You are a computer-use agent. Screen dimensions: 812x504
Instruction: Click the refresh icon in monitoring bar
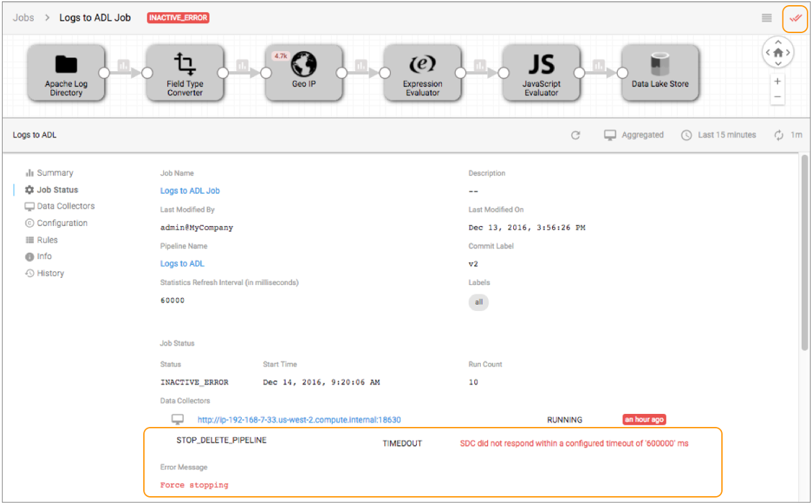pos(575,135)
